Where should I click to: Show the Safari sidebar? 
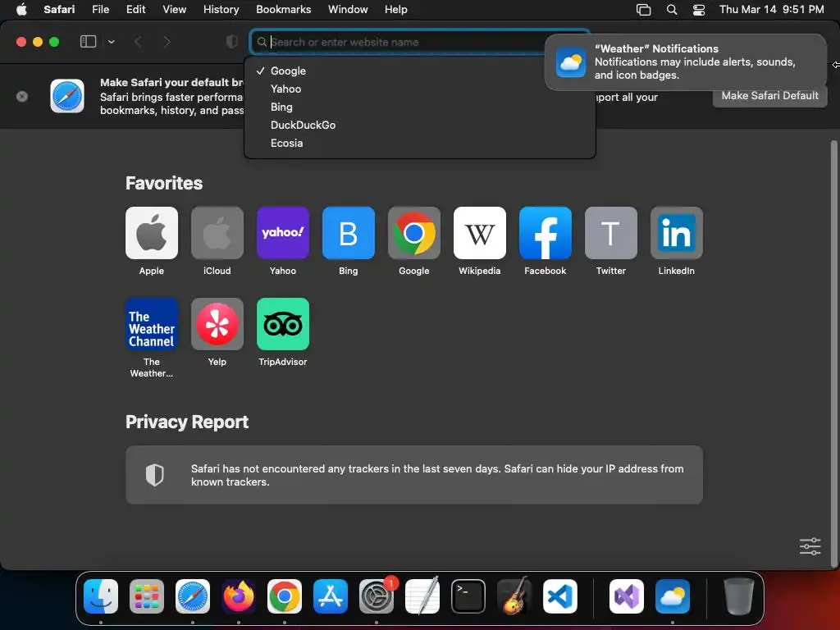[x=88, y=42]
